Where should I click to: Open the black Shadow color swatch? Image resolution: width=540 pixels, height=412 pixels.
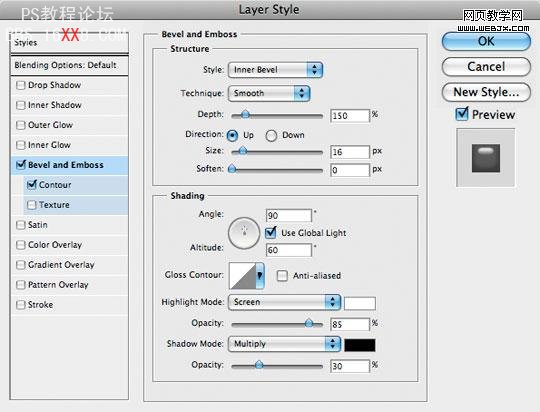coord(360,345)
